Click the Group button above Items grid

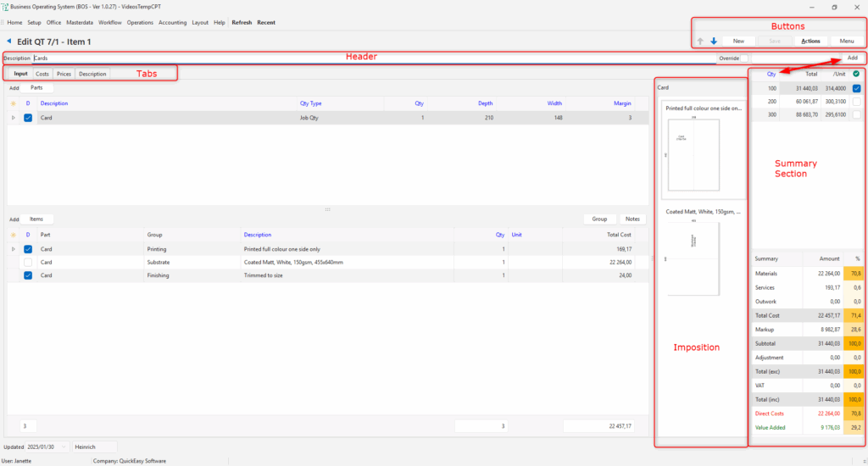[x=599, y=219]
